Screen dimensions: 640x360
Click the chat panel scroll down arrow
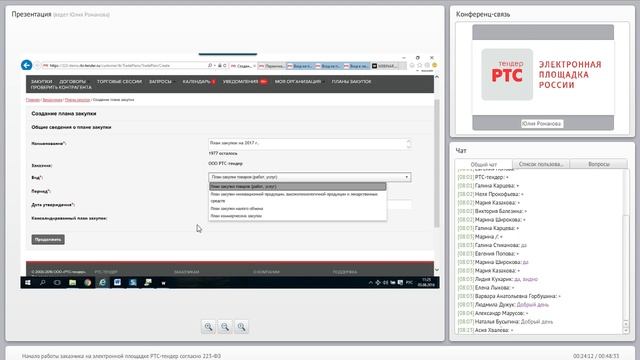(x=626, y=331)
